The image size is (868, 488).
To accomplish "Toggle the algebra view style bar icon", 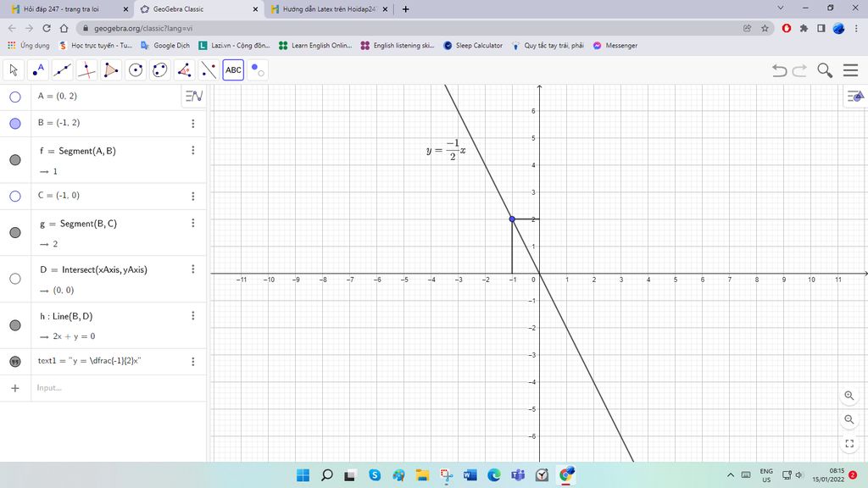I will click(194, 97).
